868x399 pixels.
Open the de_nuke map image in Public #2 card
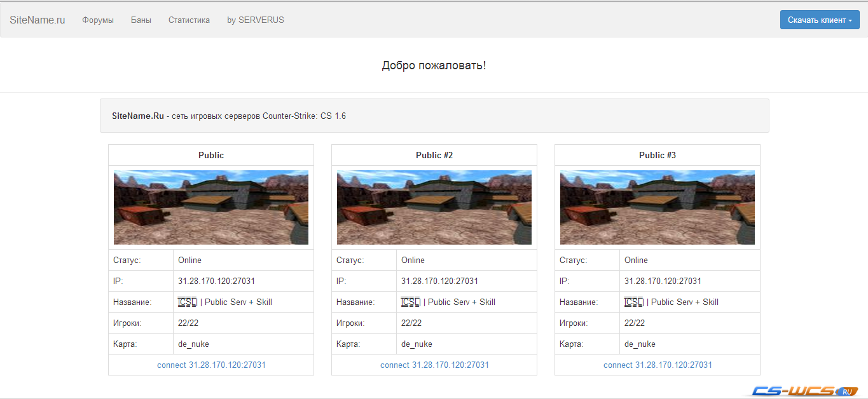[x=434, y=207]
